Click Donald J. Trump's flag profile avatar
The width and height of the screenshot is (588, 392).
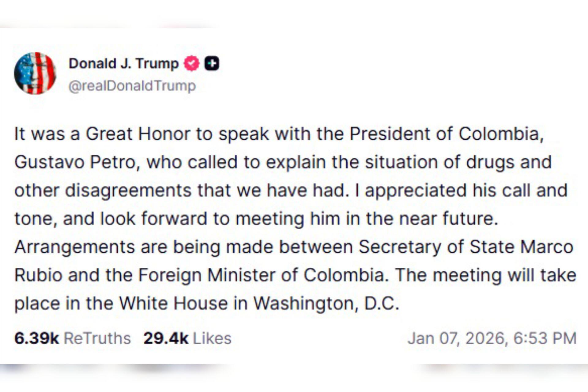(35, 73)
